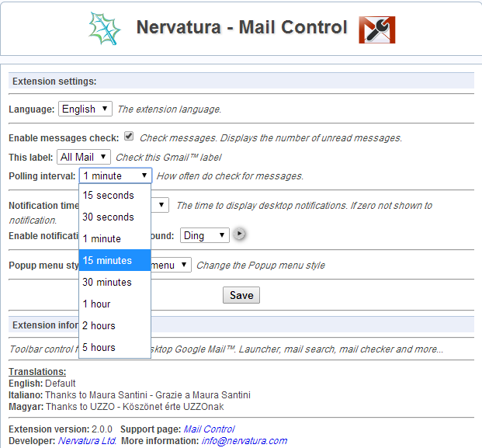482x448 pixels.
Task: Select 15 seconds polling option
Action: pos(115,195)
